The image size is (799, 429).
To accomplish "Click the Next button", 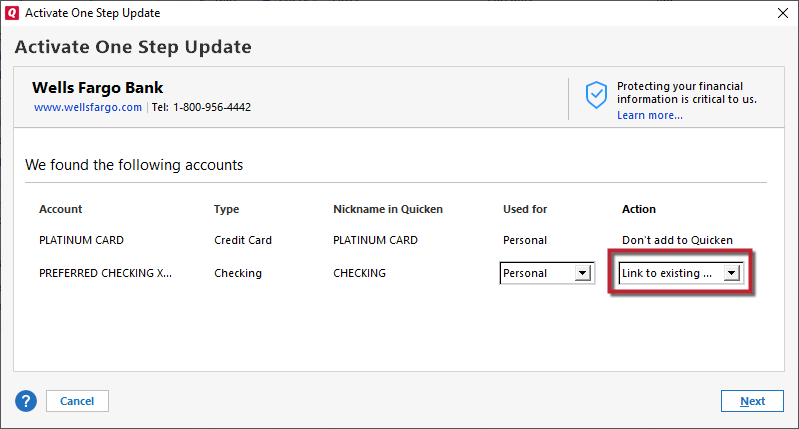I will [752, 401].
